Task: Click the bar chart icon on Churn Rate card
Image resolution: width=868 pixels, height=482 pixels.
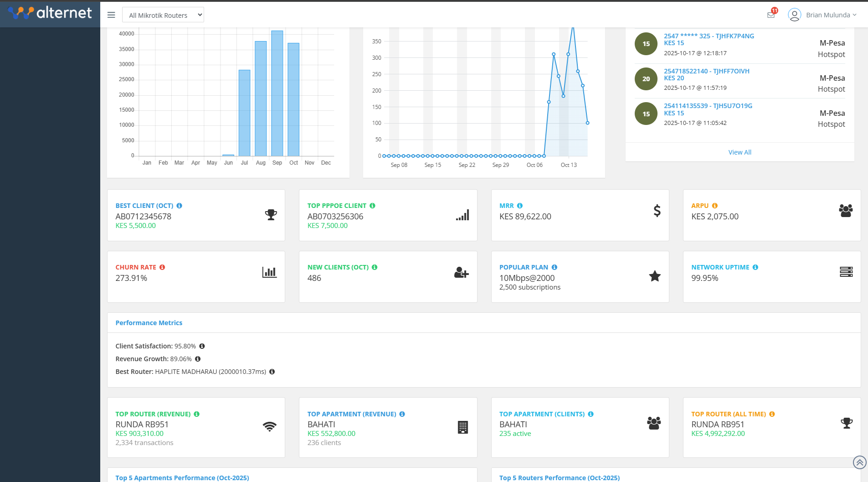Action: (269, 272)
